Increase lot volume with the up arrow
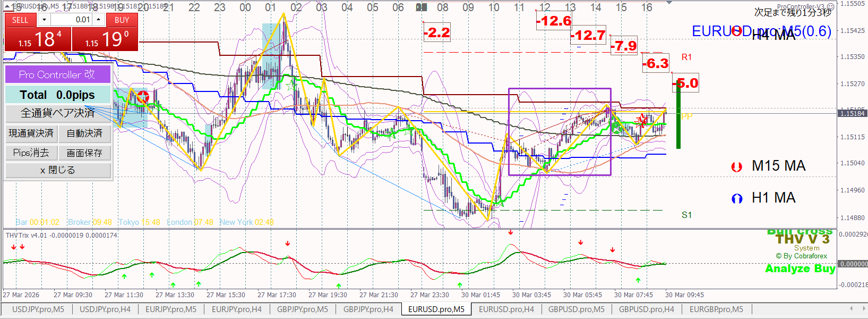This screenshot has height=319, width=868. [x=99, y=20]
